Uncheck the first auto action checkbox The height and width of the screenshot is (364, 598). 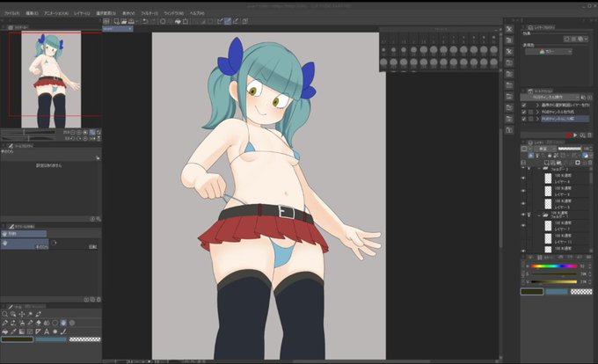523,106
